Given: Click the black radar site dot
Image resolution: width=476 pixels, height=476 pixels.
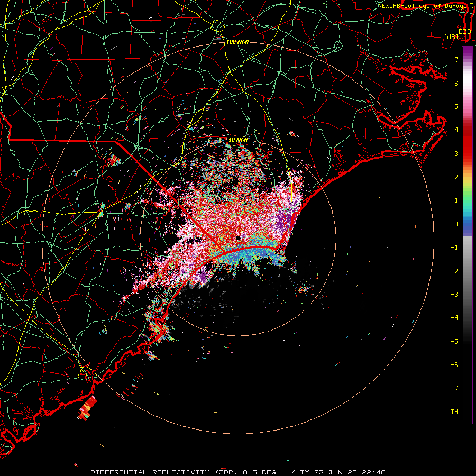Looking at the screenshot, I should [239, 238].
